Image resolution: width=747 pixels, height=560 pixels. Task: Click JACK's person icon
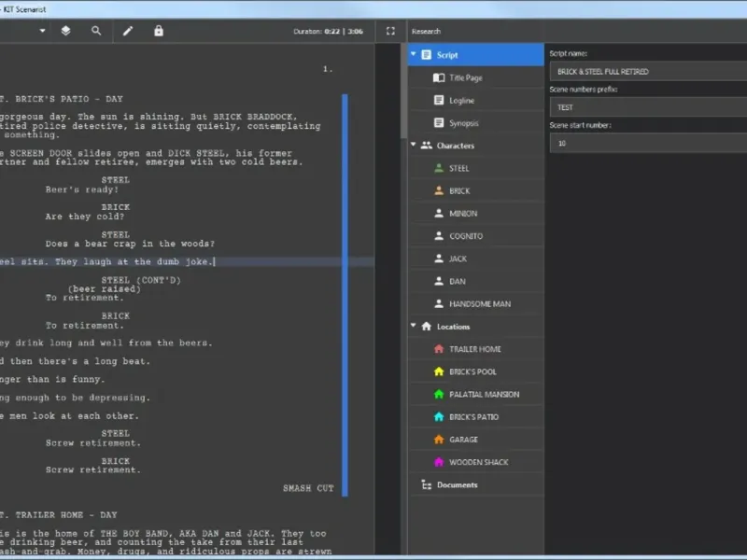pos(439,259)
